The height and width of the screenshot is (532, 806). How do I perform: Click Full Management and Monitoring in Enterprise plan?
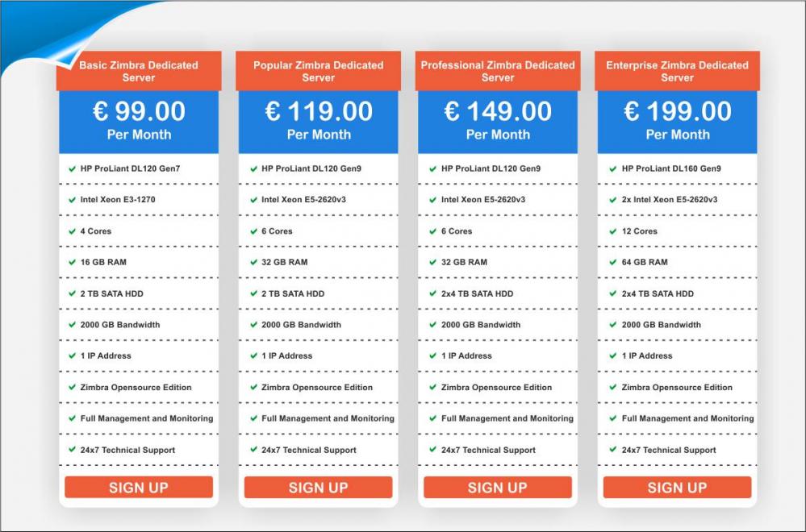(x=687, y=418)
